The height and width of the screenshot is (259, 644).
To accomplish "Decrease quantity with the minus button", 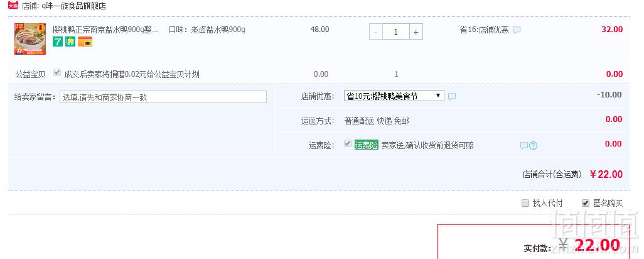I will [376, 31].
